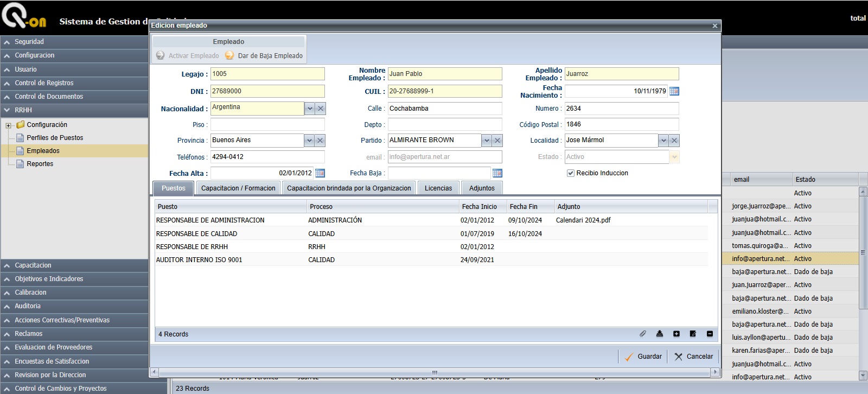Screen dimensions: 868x394
Task: Switch to the Capacitacion / Formacion tab
Action: [238, 188]
